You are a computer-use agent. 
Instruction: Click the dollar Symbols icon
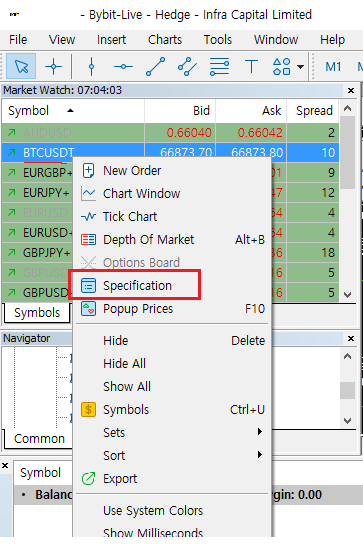tap(88, 410)
